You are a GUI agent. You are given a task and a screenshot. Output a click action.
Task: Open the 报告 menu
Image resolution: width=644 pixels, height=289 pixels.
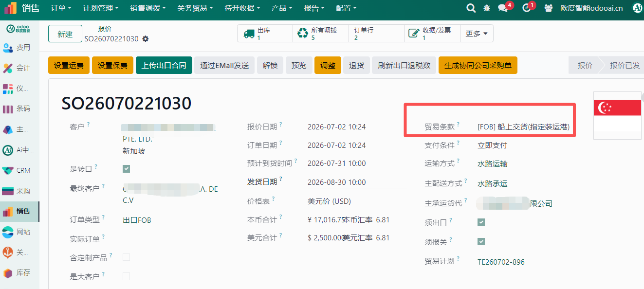coord(314,8)
